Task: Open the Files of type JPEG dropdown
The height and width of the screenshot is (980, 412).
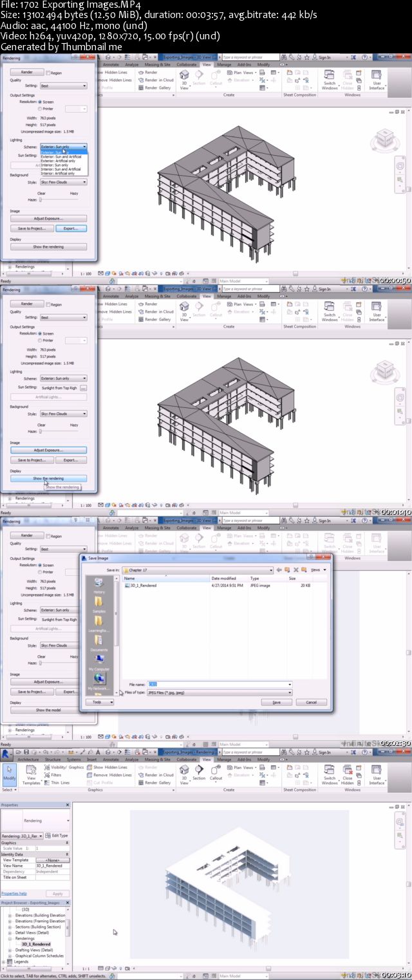Action: click(220, 692)
